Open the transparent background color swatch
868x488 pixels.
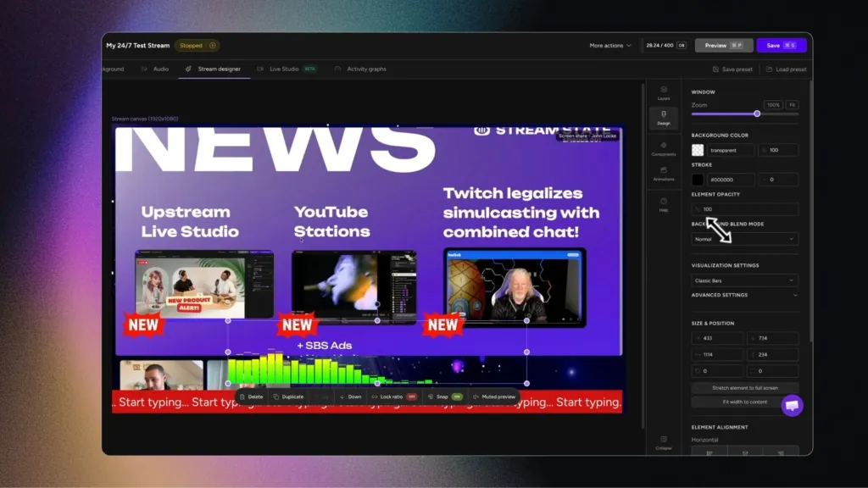698,150
